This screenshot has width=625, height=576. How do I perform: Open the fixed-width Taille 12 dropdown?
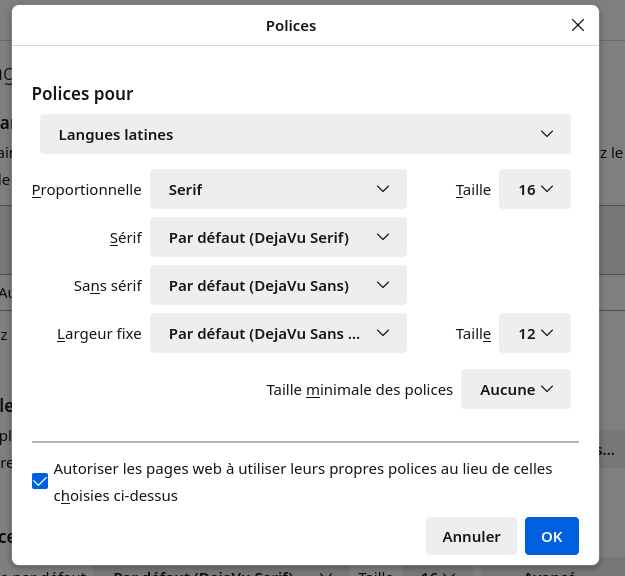click(x=535, y=333)
